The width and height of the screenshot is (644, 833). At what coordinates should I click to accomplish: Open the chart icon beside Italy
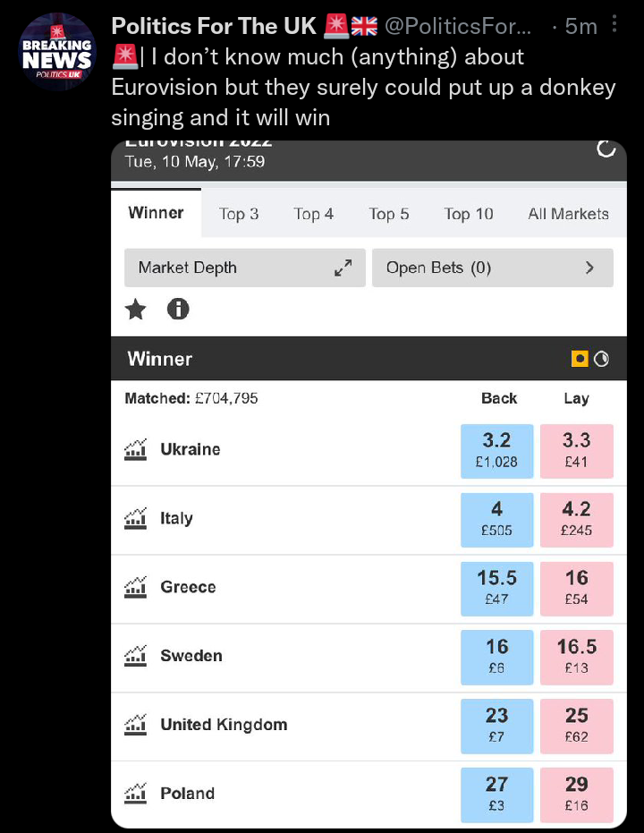point(135,518)
